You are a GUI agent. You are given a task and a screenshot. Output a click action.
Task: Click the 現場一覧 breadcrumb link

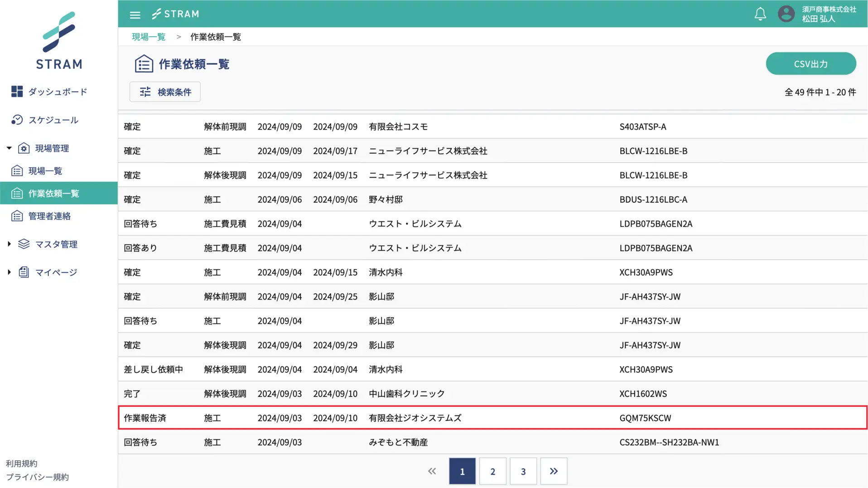pos(149,37)
